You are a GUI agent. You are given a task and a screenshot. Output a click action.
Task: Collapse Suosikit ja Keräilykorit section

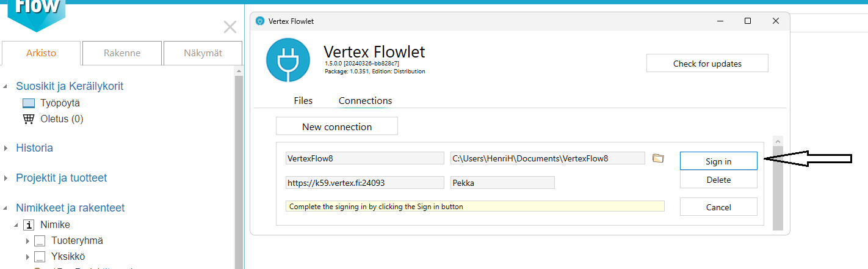(x=6, y=86)
